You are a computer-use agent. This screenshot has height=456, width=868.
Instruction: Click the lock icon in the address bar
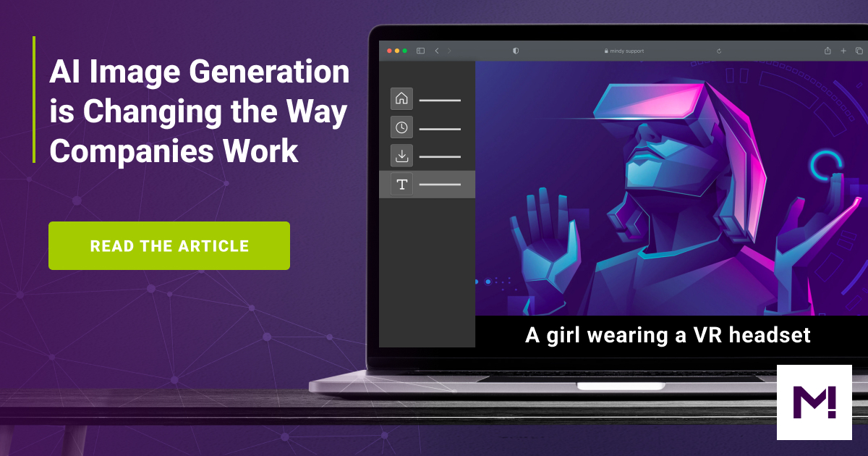[x=606, y=51]
